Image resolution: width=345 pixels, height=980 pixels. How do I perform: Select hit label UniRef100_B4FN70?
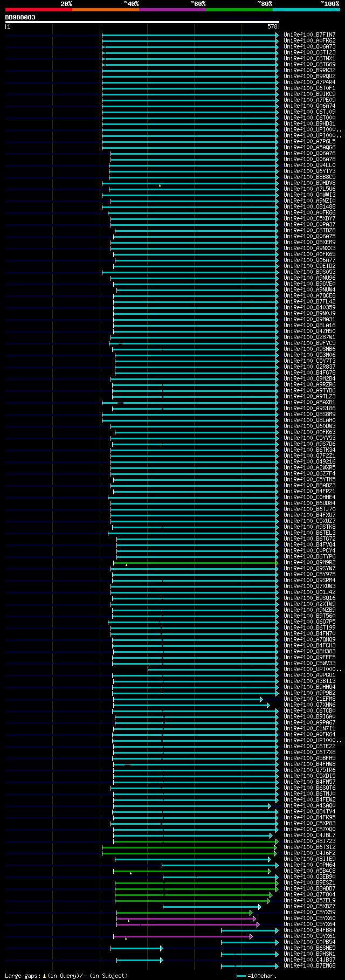pos(309,634)
